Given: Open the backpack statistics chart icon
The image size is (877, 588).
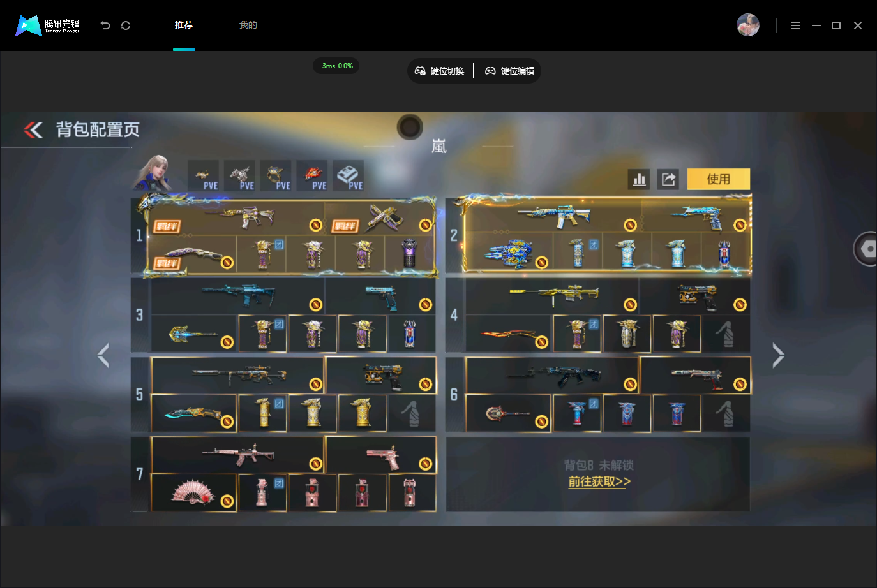Looking at the screenshot, I should pyautogui.click(x=639, y=179).
